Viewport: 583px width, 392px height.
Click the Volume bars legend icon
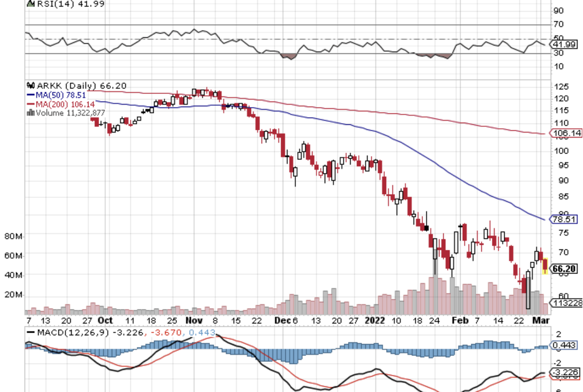tap(30, 113)
